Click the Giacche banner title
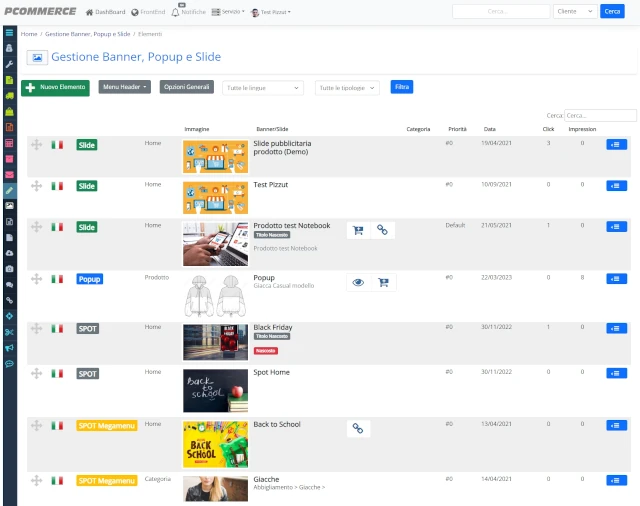The image size is (640, 506). [266, 479]
